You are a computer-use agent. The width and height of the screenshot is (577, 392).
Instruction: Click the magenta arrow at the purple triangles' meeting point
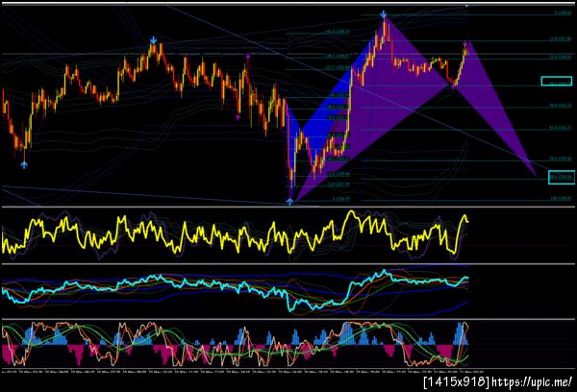454,86
